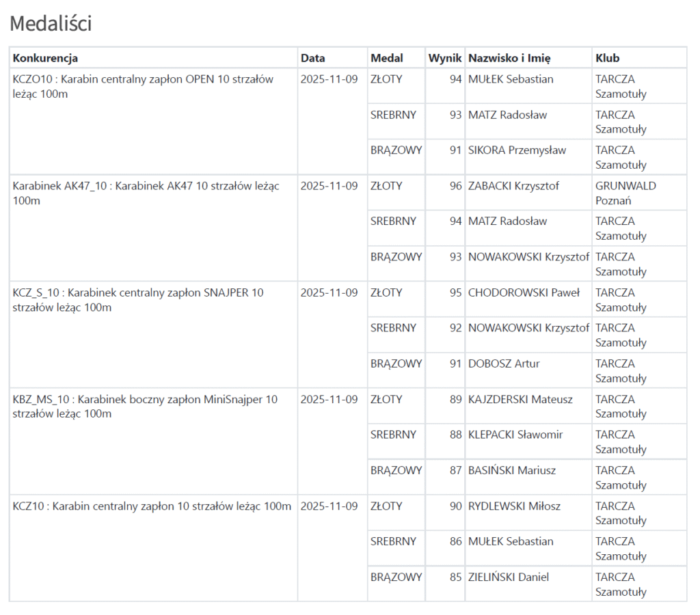
Task: Click the name KAJZDERSKI Mateusz
Action: [520, 399]
